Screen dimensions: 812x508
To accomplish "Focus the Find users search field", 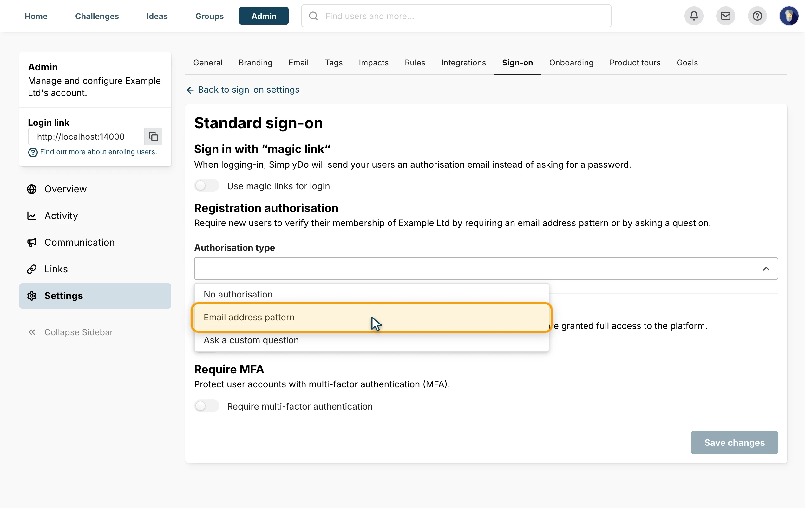I will (x=456, y=16).
